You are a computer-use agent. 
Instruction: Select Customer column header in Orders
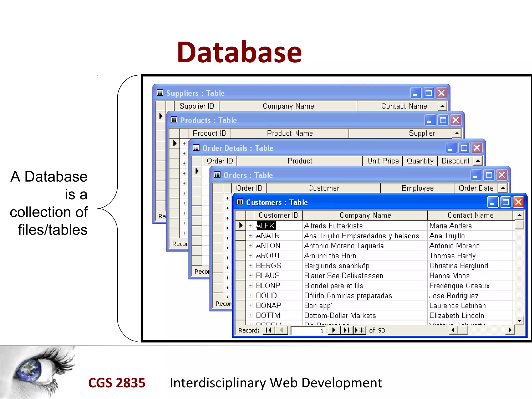coord(323,188)
